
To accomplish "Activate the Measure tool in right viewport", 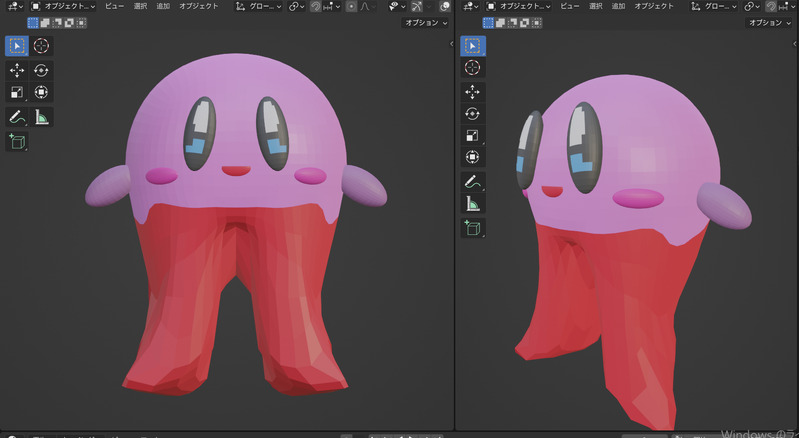I will click(x=473, y=204).
